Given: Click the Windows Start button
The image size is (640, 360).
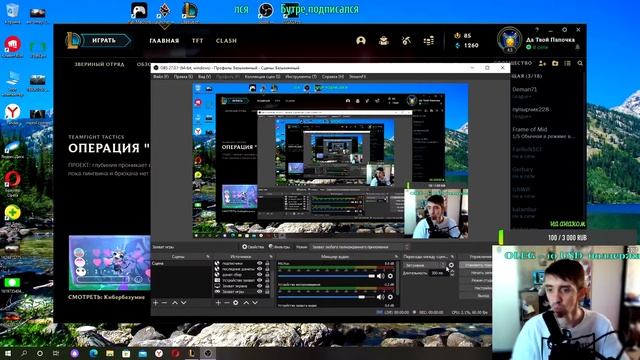Looking at the screenshot, I should (x=8, y=353).
